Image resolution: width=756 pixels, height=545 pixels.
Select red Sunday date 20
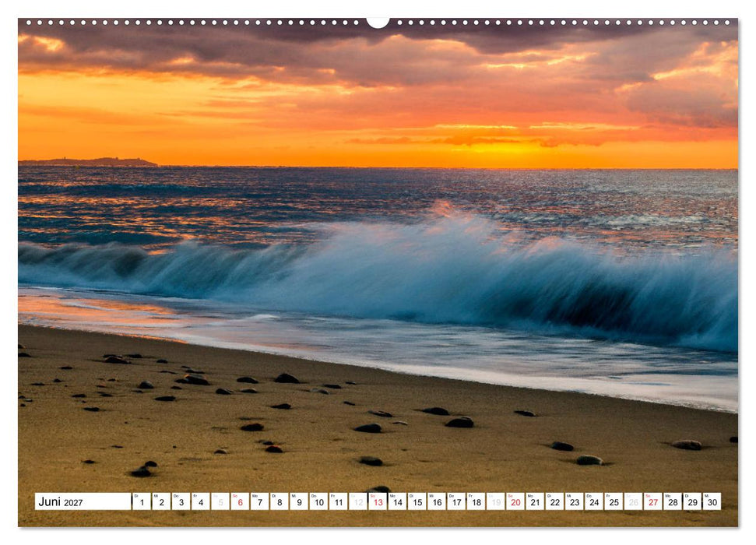516,501
